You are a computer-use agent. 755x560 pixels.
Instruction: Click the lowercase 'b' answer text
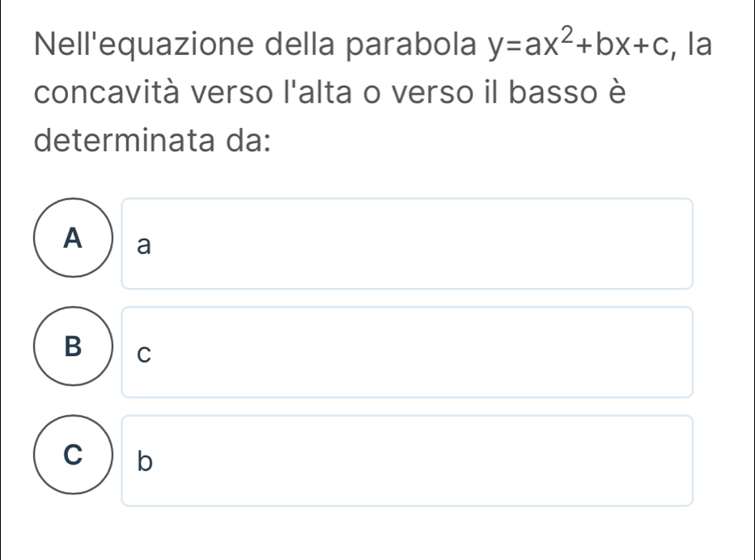click(x=143, y=461)
